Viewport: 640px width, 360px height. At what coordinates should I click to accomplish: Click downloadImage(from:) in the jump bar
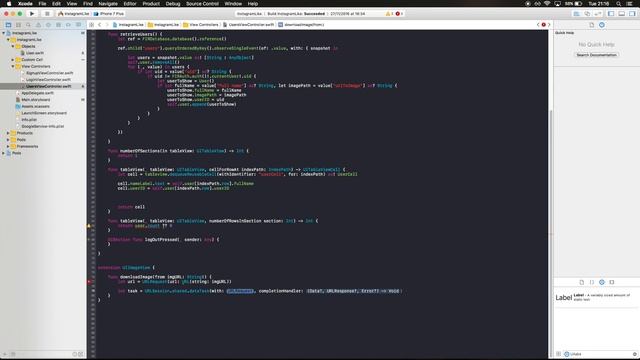(301, 25)
